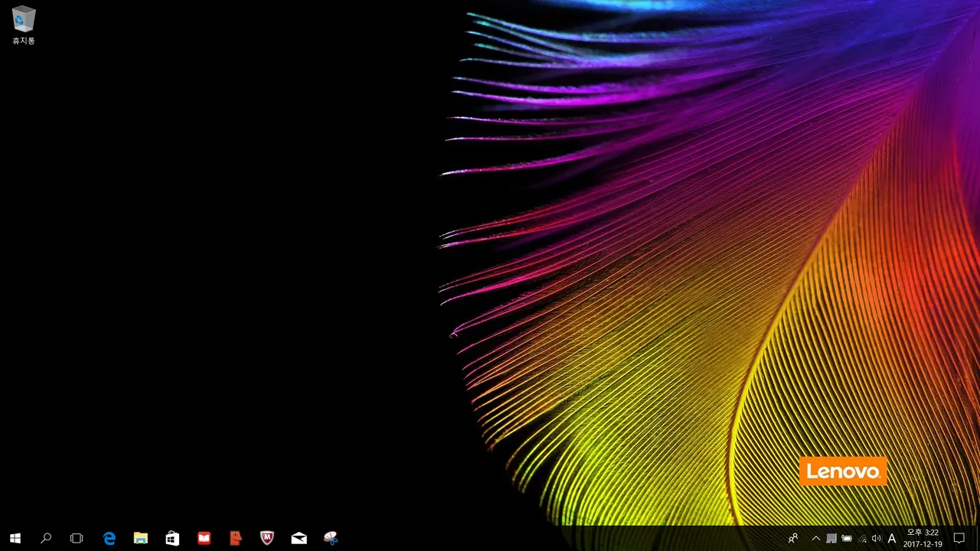The width and height of the screenshot is (980, 551).
Task: Toggle the IME input mode 'A' indicator
Action: pos(892,538)
